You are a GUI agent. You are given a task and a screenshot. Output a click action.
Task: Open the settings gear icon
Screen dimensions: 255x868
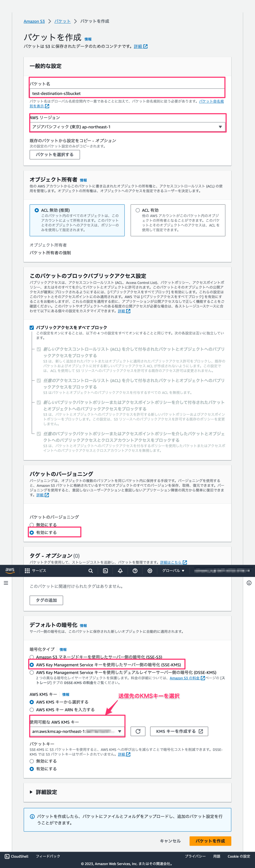tap(150, 571)
